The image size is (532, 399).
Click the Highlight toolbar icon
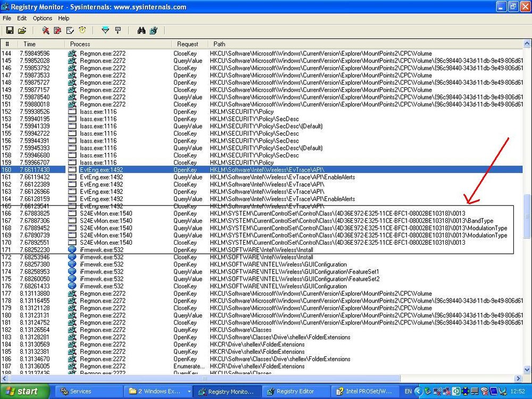click(118, 30)
